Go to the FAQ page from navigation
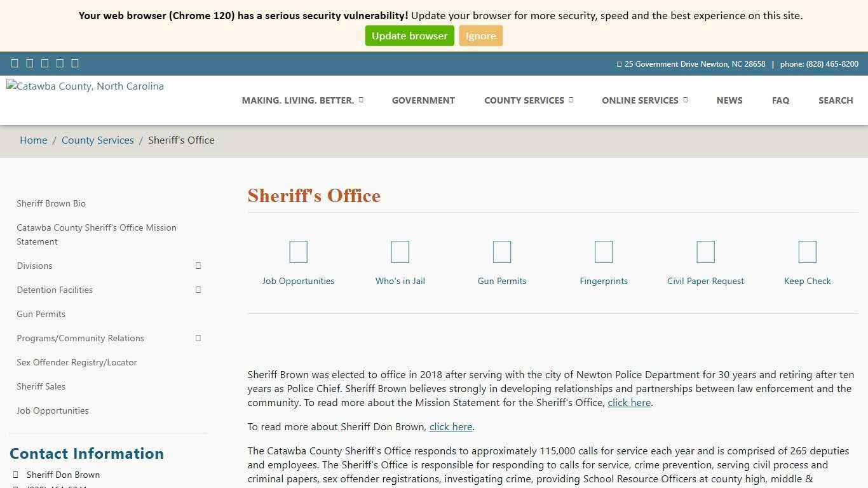Viewport: 868px width, 488px height. (780, 100)
